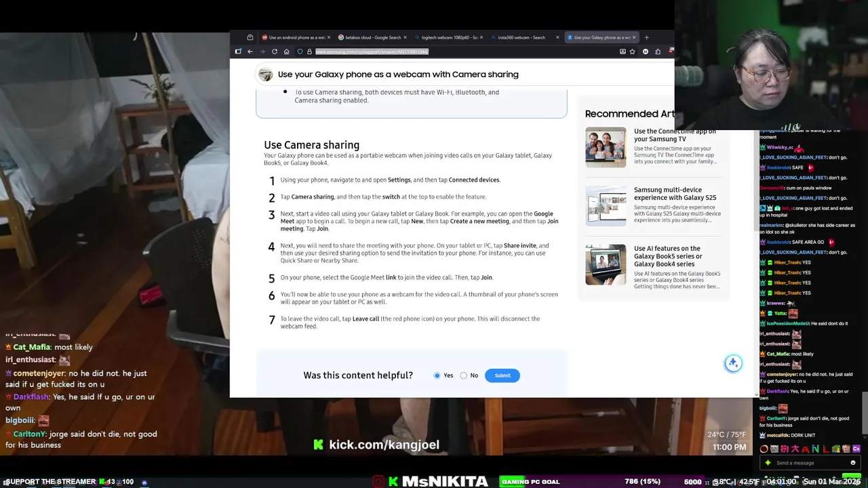Screen dimensions: 868x488
Task: Open 'Use the Connectime app' article link
Action: (675, 135)
